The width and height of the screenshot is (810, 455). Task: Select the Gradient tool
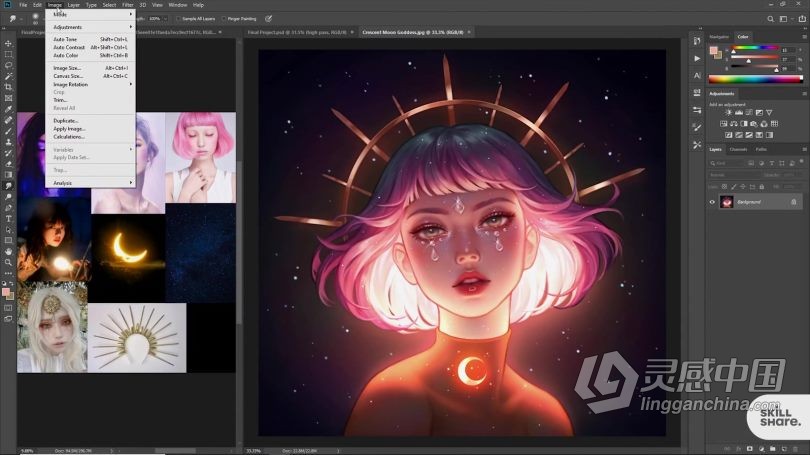click(8, 175)
